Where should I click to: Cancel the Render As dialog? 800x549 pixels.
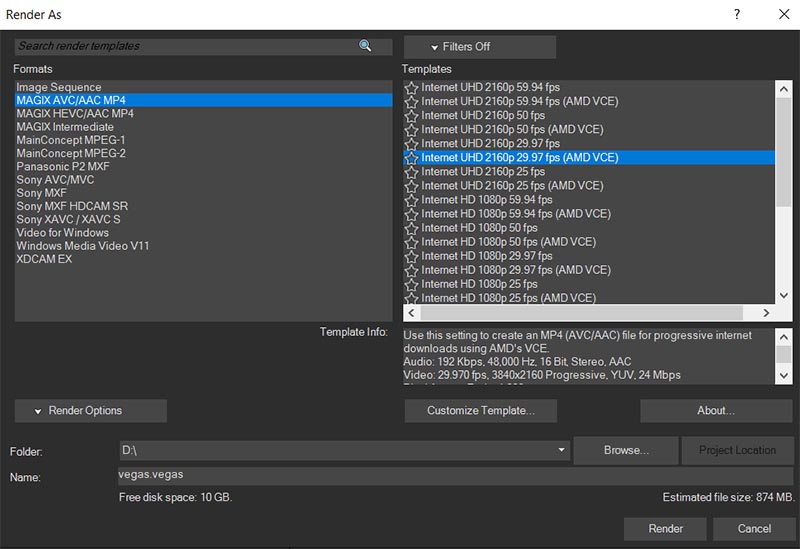[754, 529]
